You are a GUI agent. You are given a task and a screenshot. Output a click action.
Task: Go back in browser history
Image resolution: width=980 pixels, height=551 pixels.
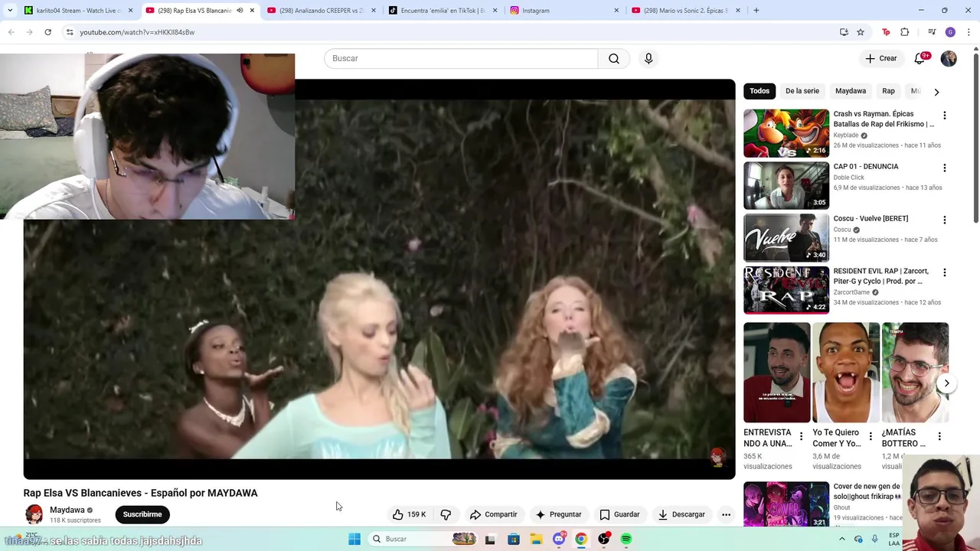pyautogui.click(x=11, y=32)
